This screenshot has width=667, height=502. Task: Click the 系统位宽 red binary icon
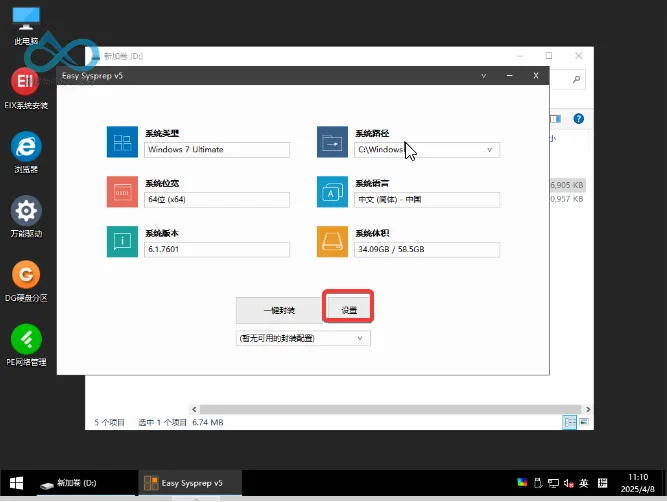[122, 192]
